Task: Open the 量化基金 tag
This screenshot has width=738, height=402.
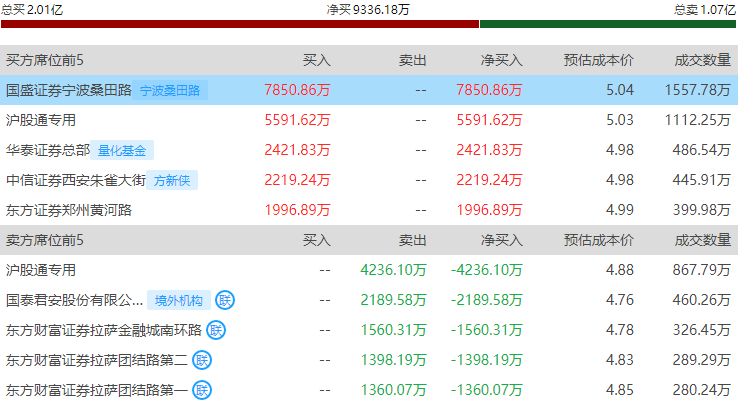Action: (x=122, y=150)
